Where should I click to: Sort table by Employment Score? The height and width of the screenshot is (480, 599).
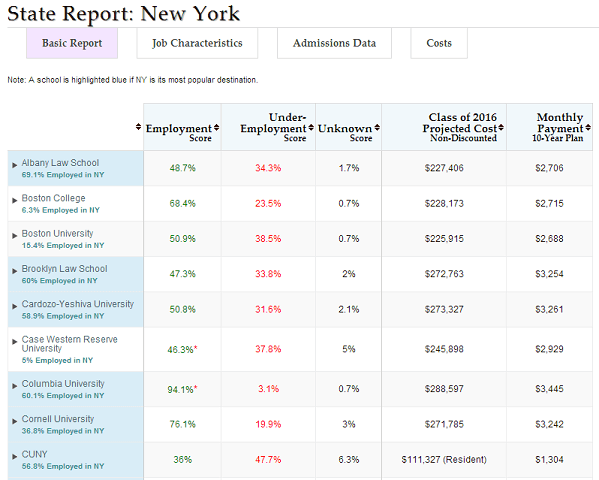click(x=216, y=128)
